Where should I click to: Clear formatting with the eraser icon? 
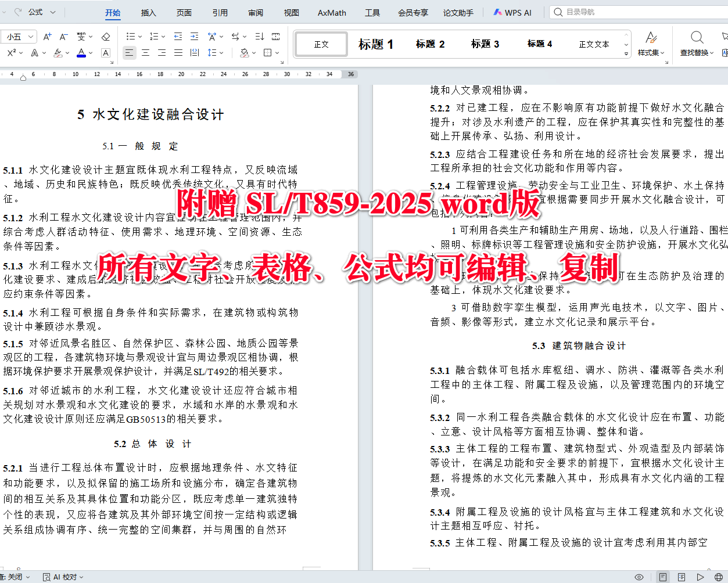point(106,37)
